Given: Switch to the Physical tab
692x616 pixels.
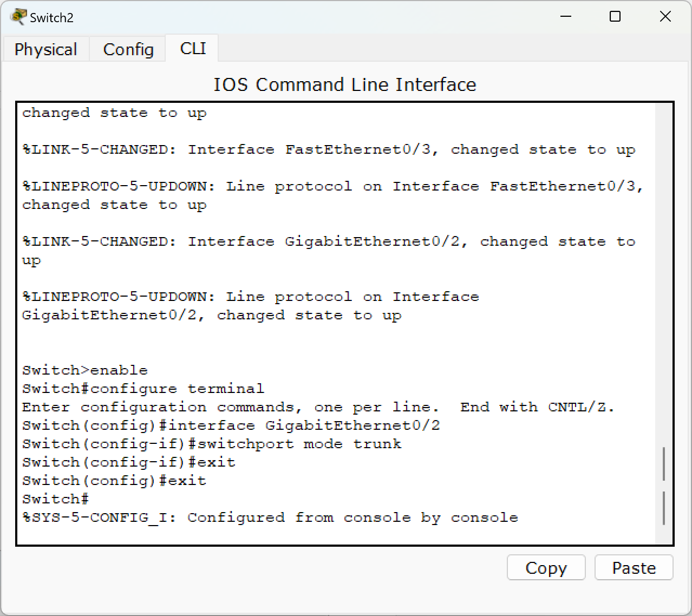Looking at the screenshot, I should (46, 49).
